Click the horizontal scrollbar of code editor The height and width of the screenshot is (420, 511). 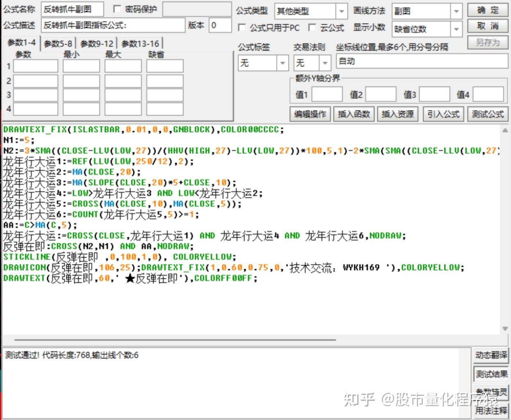(175, 340)
